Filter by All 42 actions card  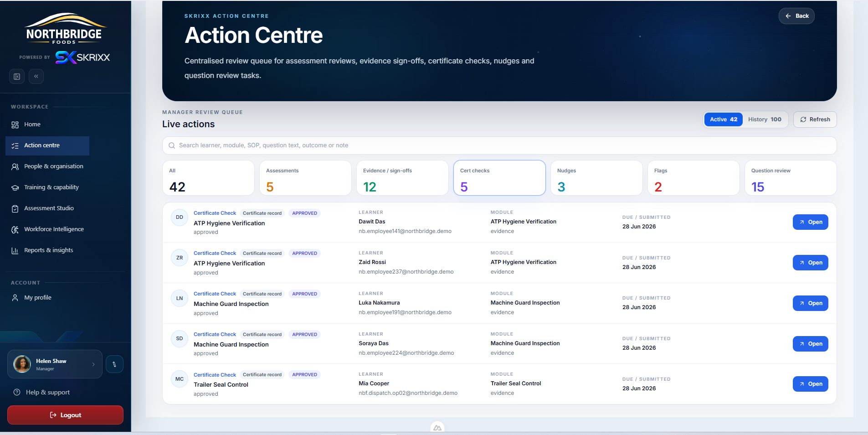coord(208,178)
